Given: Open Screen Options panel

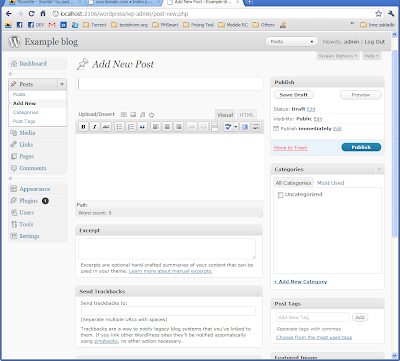Looking at the screenshot, I should 338,56.
